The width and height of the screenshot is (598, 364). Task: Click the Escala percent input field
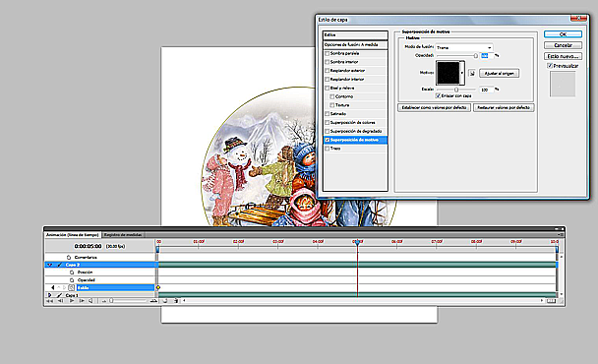tap(486, 90)
